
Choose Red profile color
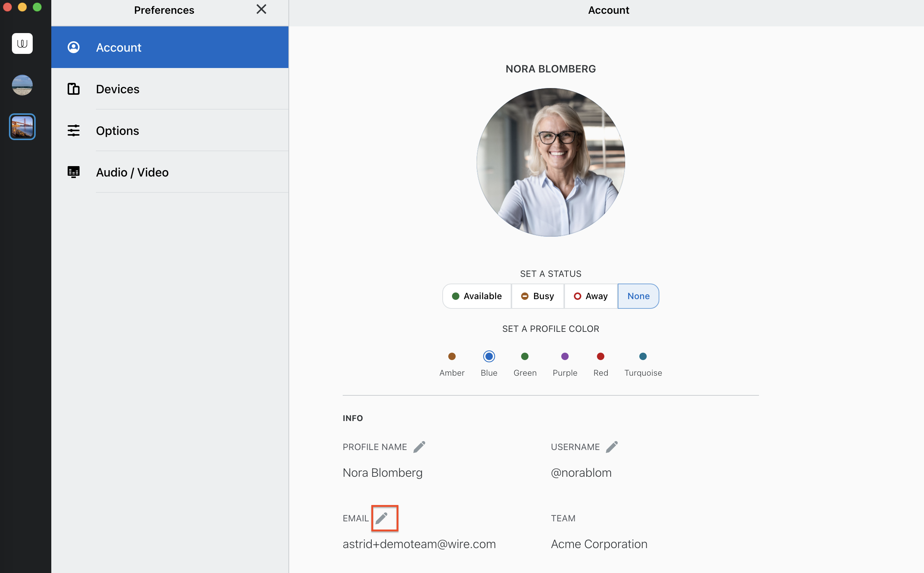(600, 363)
